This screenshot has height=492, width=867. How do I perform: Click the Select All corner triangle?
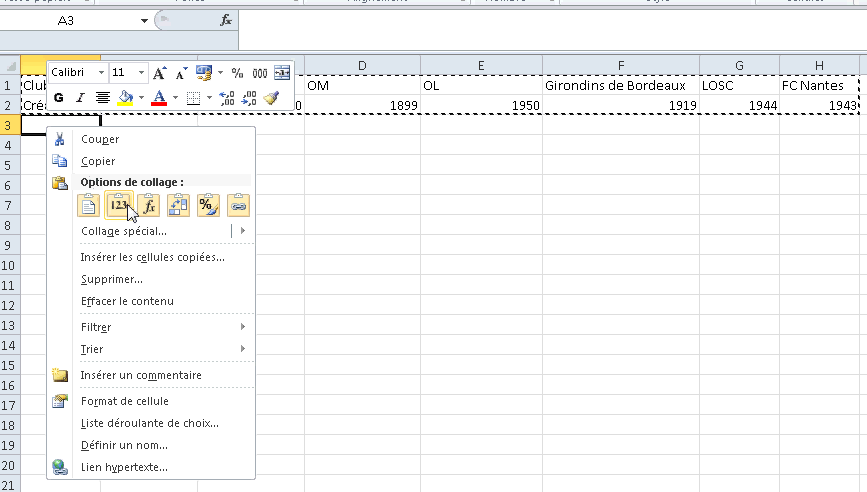pyautogui.click(x=11, y=66)
